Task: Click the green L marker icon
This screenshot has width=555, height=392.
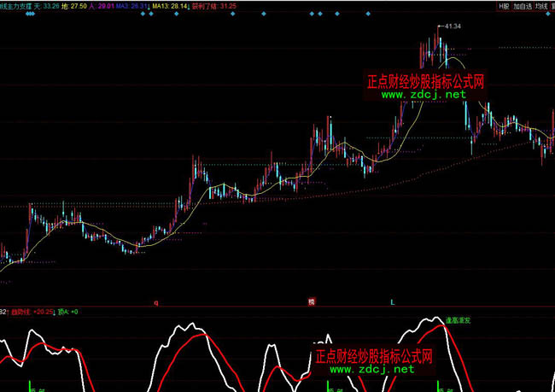Action: point(392,302)
